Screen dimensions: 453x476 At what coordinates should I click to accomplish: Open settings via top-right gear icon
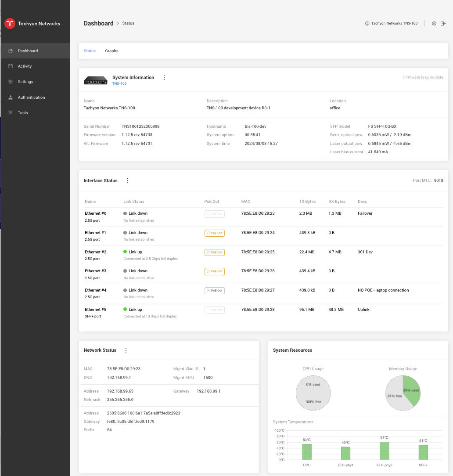(434, 23)
